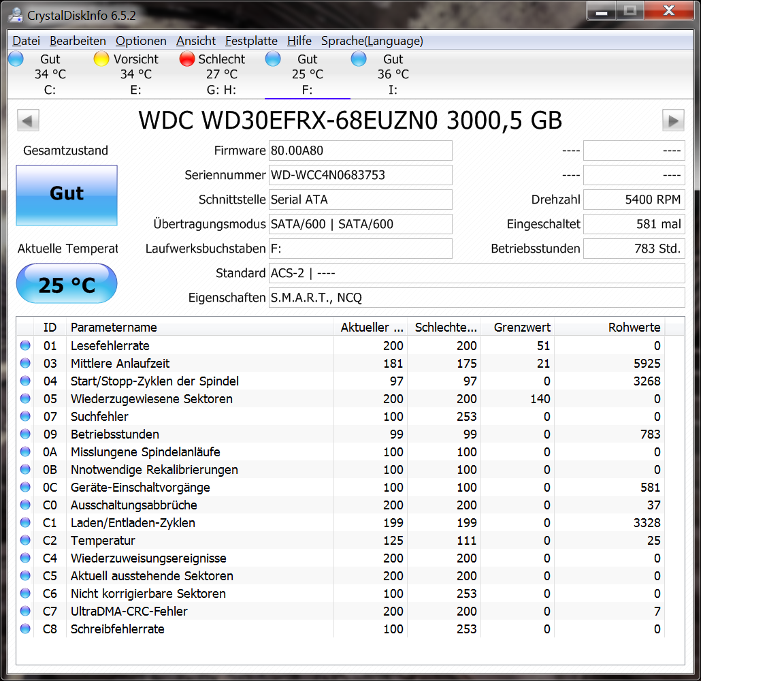Select raw value 3328 of Laden/Entladen-Zyklen
This screenshot has width=784, height=681.
point(647,523)
